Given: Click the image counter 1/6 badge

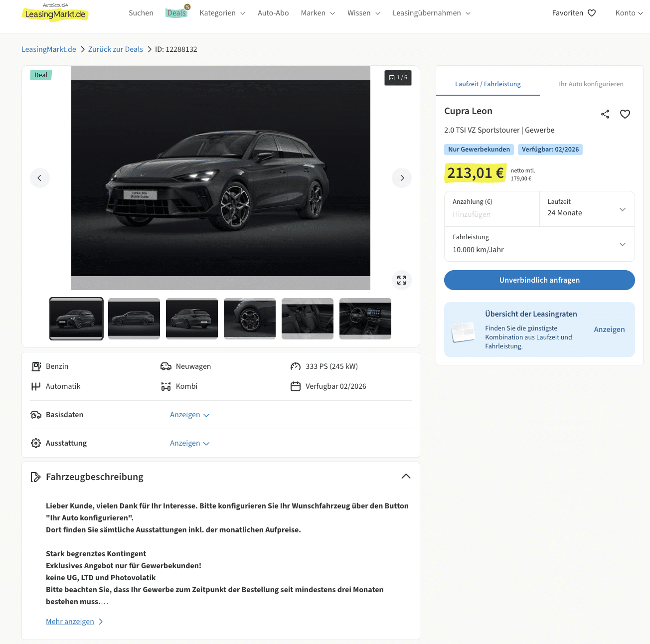Looking at the screenshot, I should point(398,78).
